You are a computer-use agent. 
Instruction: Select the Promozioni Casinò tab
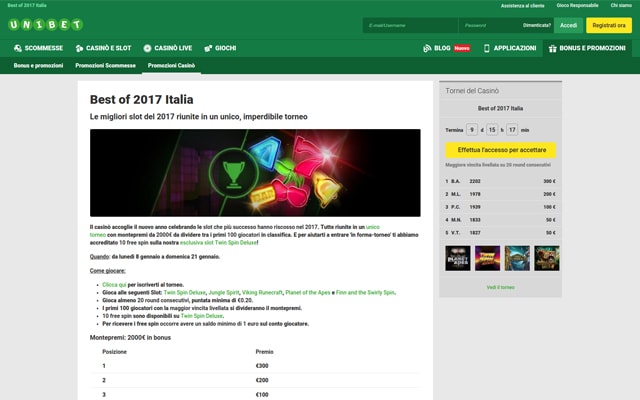point(171,65)
